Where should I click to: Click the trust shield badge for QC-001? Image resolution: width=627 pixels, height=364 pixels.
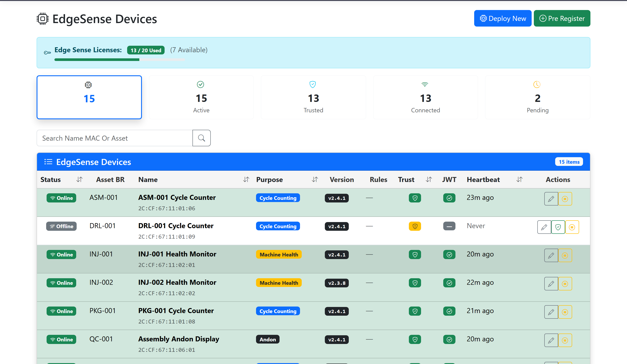click(415, 340)
